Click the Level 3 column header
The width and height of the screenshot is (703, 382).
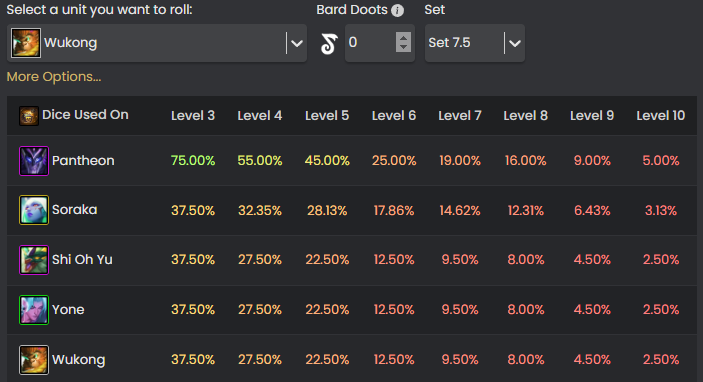click(193, 116)
